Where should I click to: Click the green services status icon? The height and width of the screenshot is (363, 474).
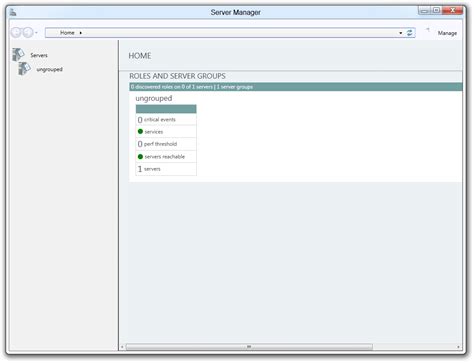(140, 132)
